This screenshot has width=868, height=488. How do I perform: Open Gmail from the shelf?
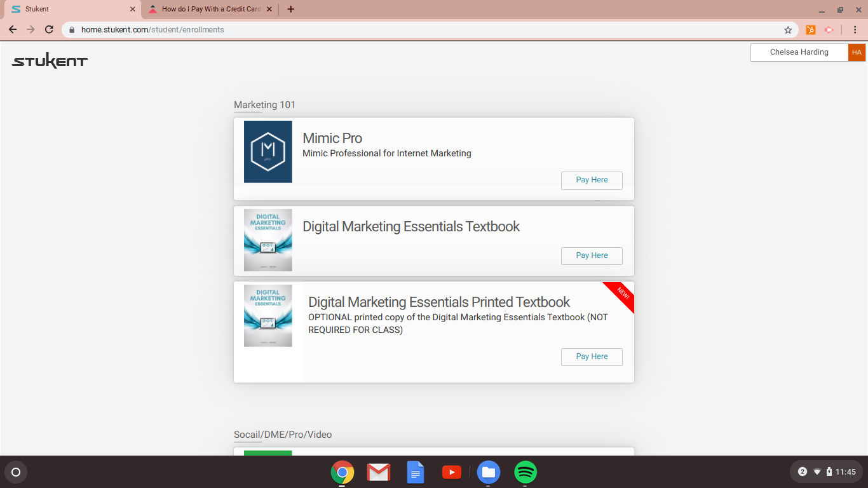(x=378, y=472)
